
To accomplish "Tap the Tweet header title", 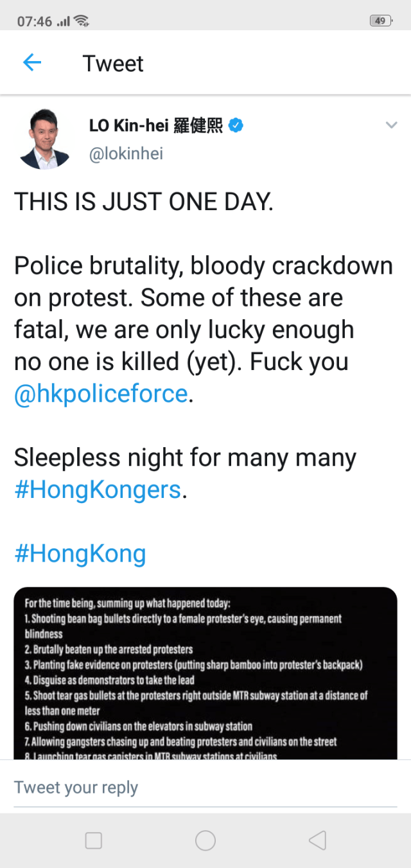I will pyautogui.click(x=113, y=64).
